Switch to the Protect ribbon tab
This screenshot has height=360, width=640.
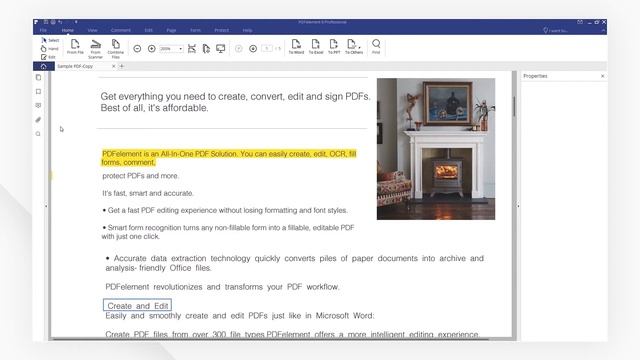tap(222, 30)
